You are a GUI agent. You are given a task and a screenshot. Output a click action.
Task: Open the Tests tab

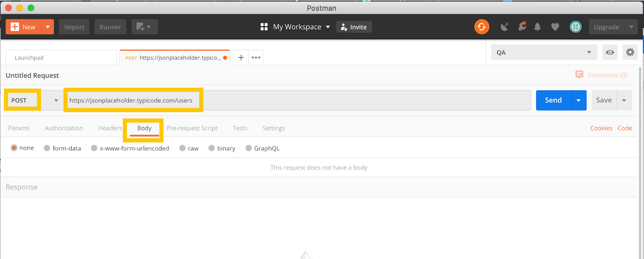[x=240, y=128]
